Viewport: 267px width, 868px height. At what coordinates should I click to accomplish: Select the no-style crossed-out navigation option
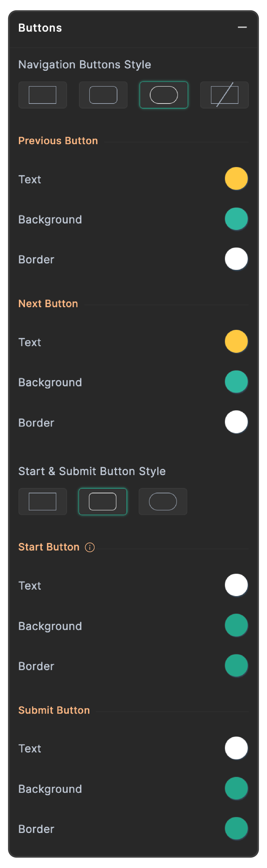pos(225,95)
